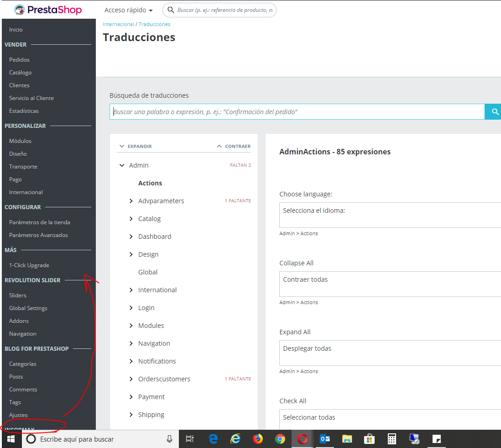Expand the Payment node

tap(131, 397)
